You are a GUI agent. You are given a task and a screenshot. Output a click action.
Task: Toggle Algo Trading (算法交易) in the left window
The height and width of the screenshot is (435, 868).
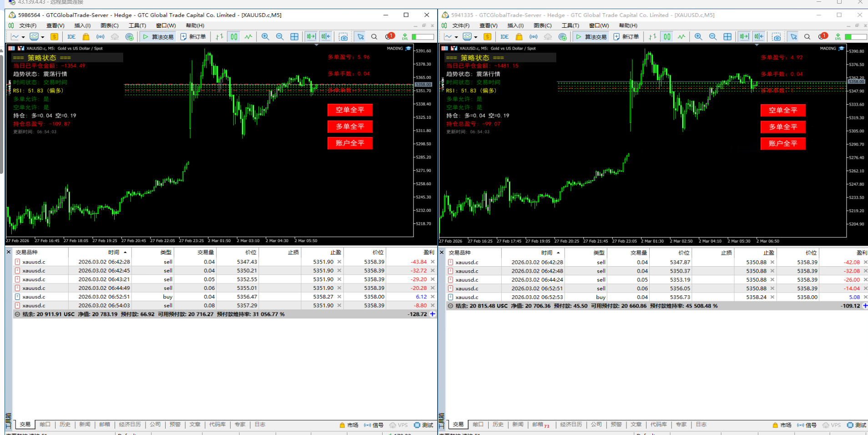coord(158,37)
